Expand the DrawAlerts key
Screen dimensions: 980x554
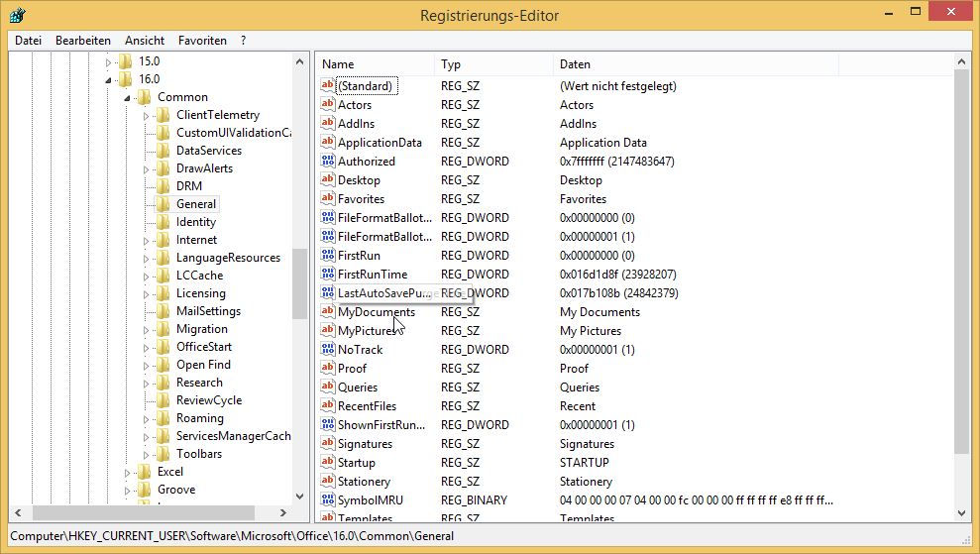pos(146,169)
